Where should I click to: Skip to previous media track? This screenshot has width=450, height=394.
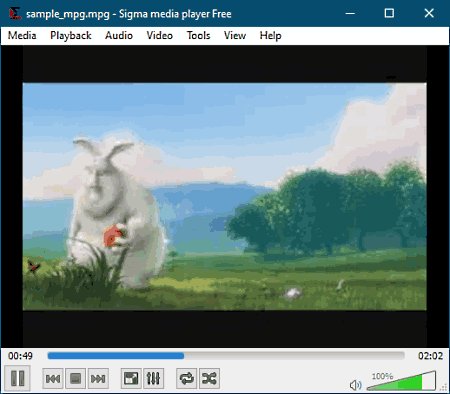[x=53, y=378]
